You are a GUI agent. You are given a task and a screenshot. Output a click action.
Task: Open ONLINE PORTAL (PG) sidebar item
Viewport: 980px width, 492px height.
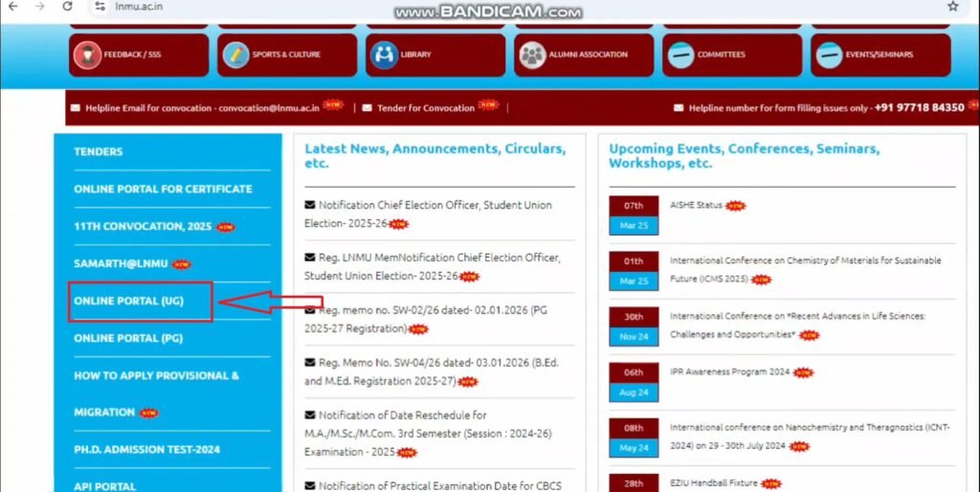click(x=128, y=338)
